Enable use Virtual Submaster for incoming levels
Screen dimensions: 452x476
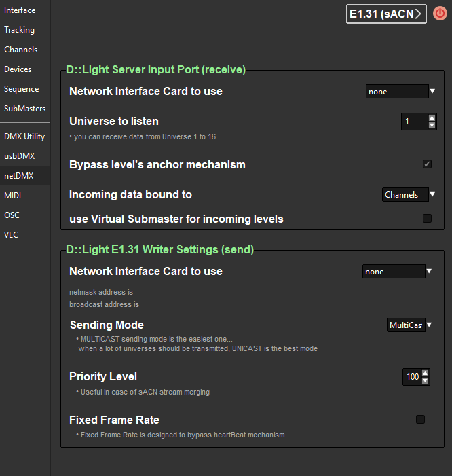[427, 219]
